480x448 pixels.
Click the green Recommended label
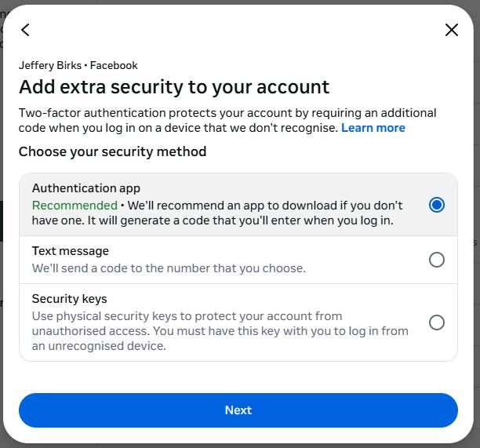click(x=74, y=206)
